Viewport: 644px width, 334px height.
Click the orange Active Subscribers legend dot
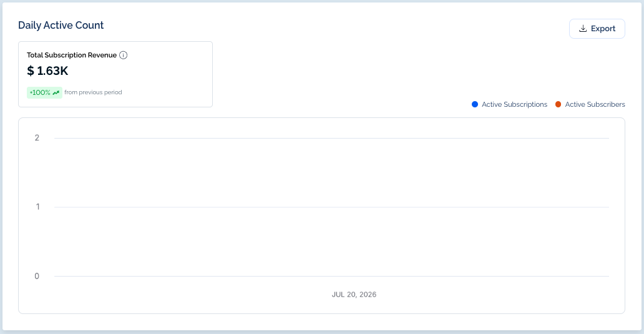[558, 104]
